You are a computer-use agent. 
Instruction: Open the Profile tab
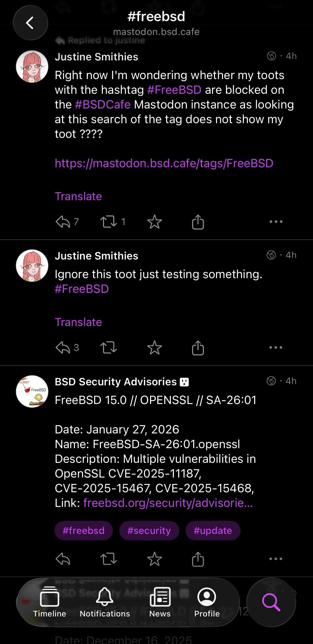point(207,603)
